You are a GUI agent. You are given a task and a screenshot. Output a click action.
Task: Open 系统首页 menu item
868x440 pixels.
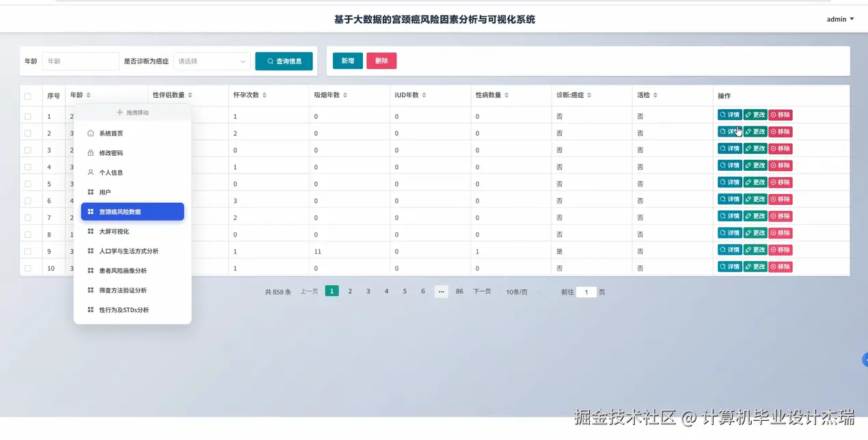133,133
